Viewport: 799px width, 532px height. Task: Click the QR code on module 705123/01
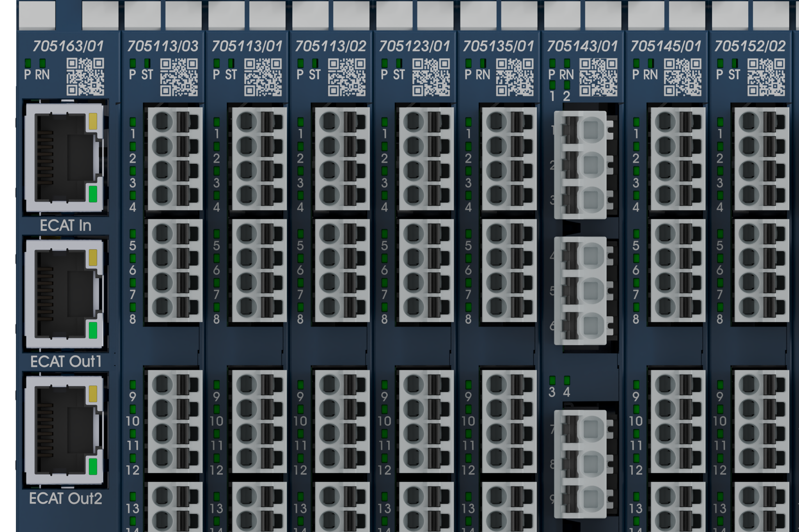(431, 77)
